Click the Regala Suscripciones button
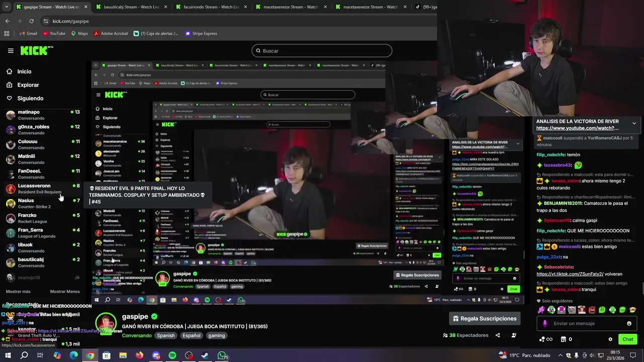 [485, 318]
